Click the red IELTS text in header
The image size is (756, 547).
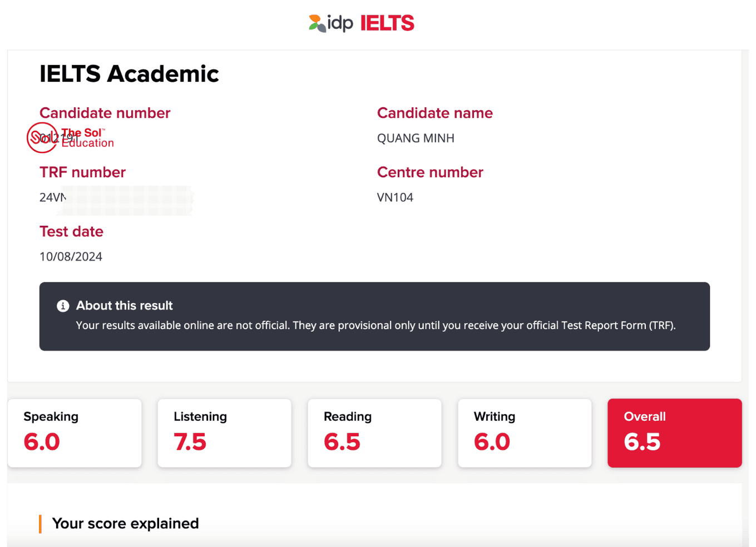click(x=387, y=23)
